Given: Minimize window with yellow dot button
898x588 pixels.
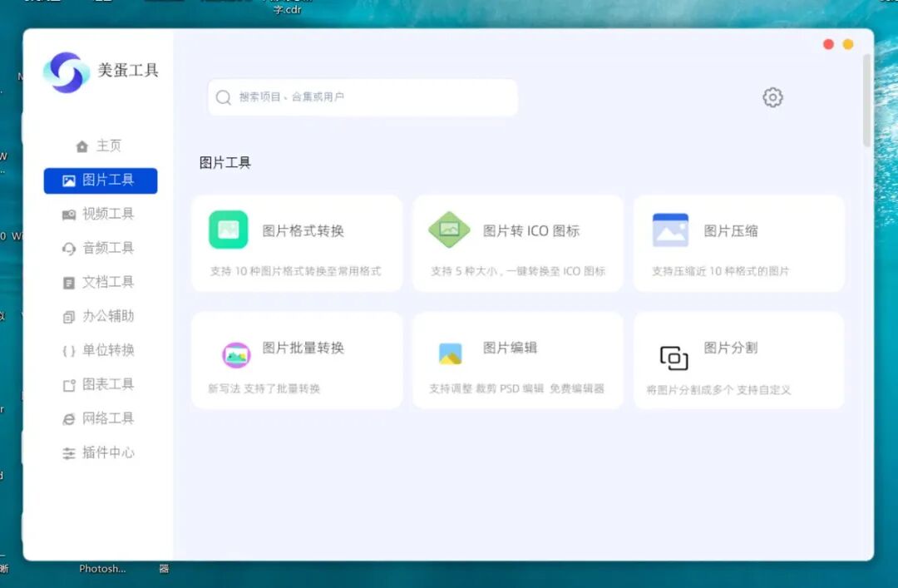Looking at the screenshot, I should click(848, 45).
